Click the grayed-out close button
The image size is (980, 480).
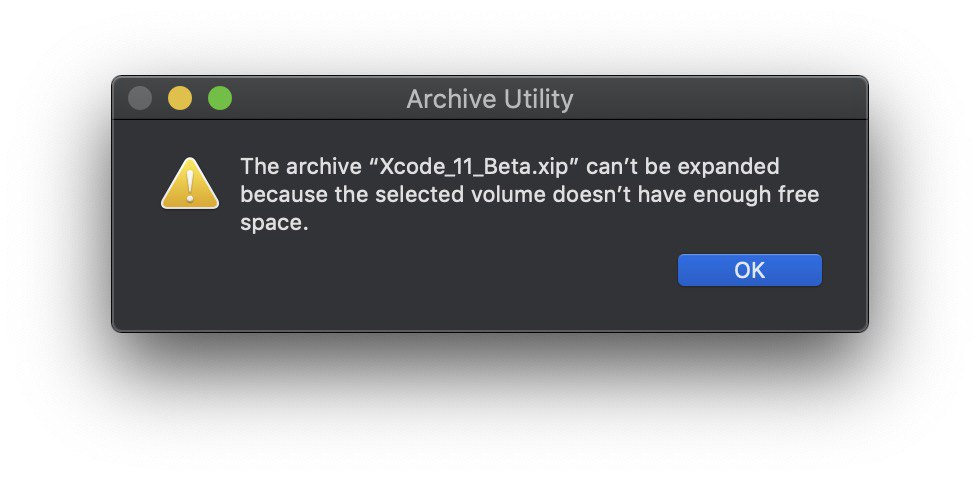tap(140, 98)
